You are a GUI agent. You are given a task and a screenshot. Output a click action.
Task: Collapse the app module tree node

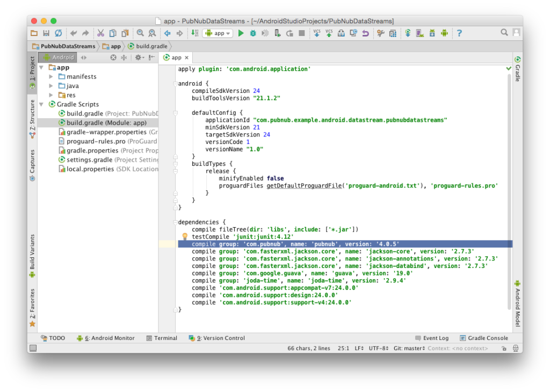[41, 67]
